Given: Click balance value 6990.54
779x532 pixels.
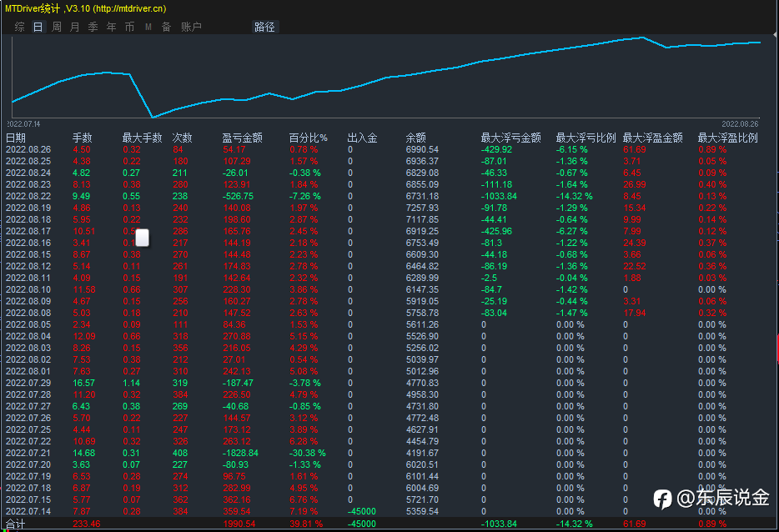Looking at the screenshot, I should [422, 149].
